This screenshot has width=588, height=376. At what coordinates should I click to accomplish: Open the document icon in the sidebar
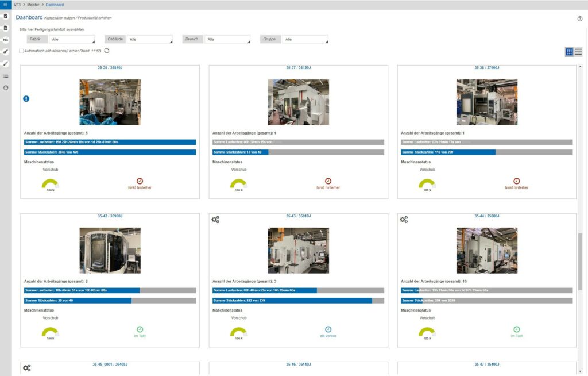6,28
